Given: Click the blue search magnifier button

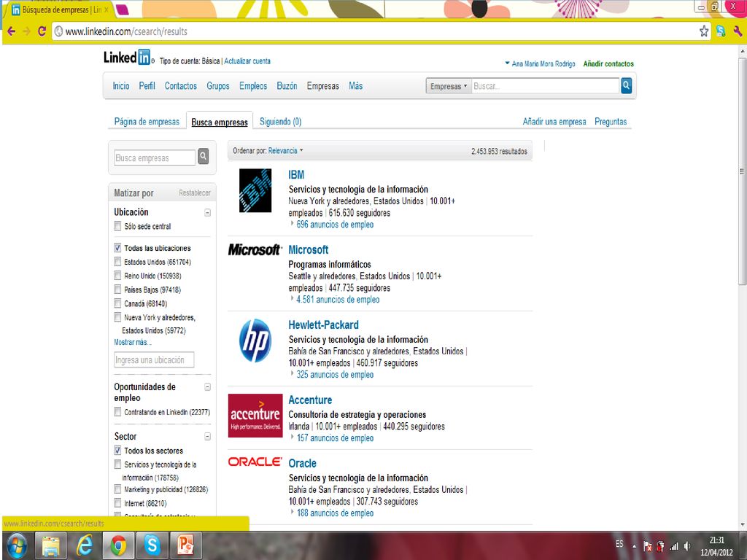Looking at the screenshot, I should click(x=627, y=86).
